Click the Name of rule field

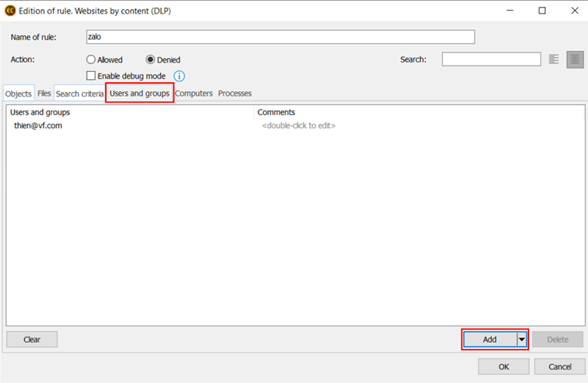pos(280,37)
